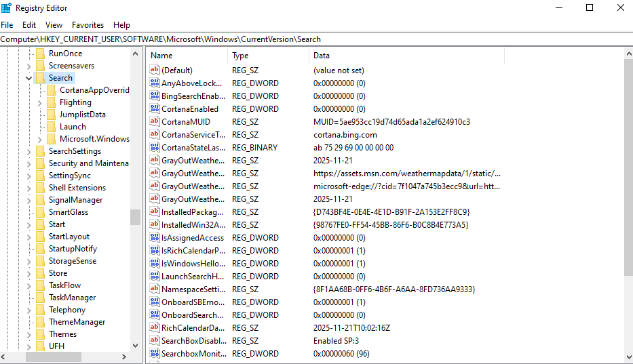Open the View menu
The width and height of the screenshot is (633, 364).
click(54, 25)
